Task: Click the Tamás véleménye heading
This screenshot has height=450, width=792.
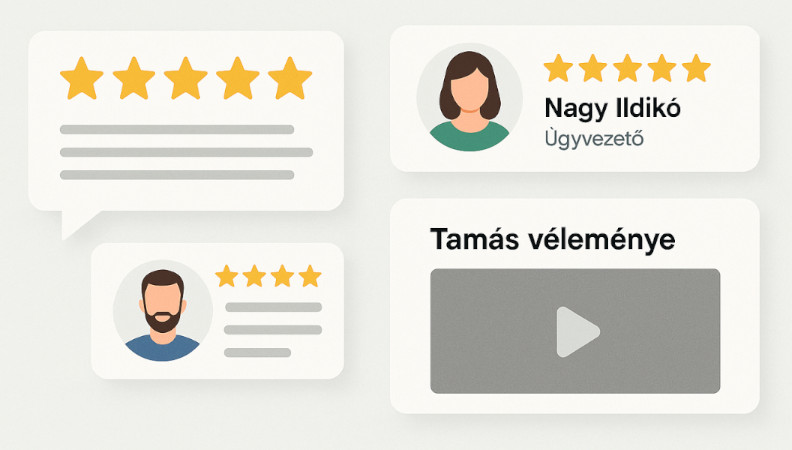Action: point(553,239)
